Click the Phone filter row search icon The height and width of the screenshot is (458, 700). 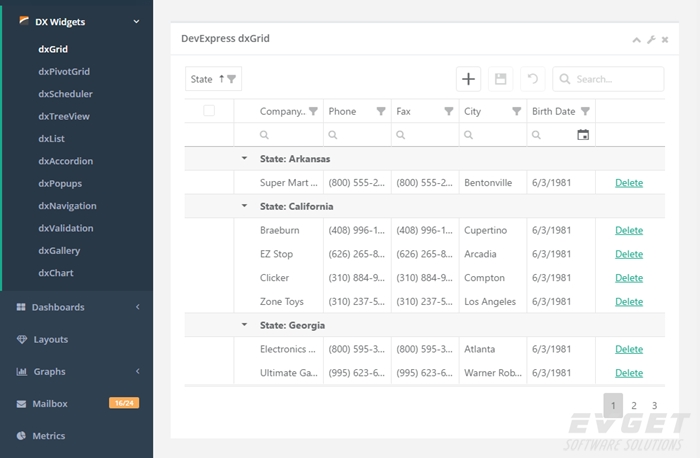point(333,135)
